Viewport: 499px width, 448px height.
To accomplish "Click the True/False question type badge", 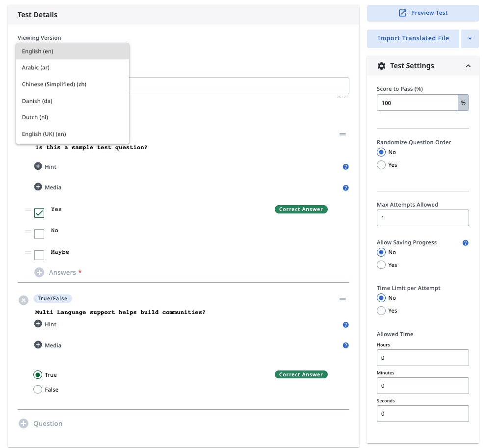I will 53,298.
